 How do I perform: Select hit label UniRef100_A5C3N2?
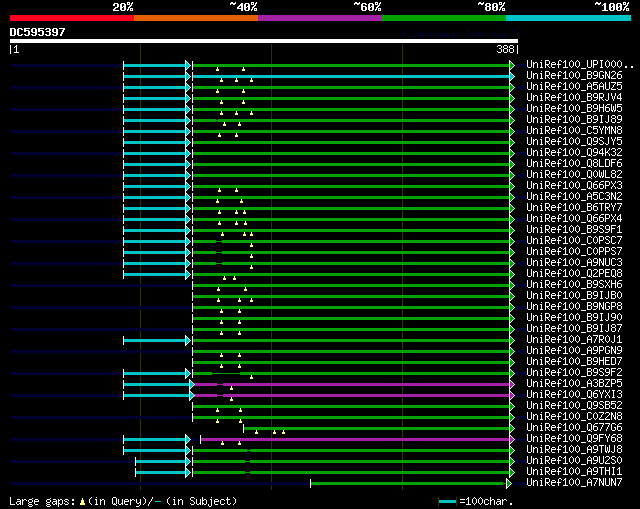click(574, 197)
